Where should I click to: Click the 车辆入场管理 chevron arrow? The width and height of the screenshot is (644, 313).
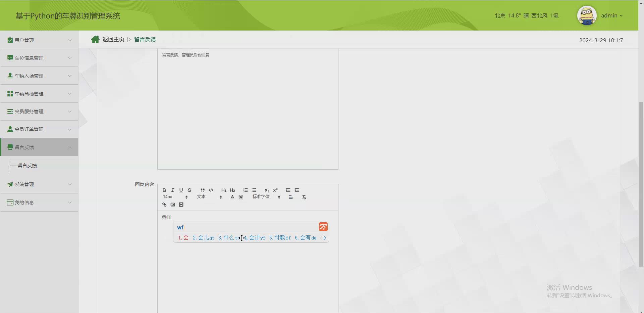(70, 76)
